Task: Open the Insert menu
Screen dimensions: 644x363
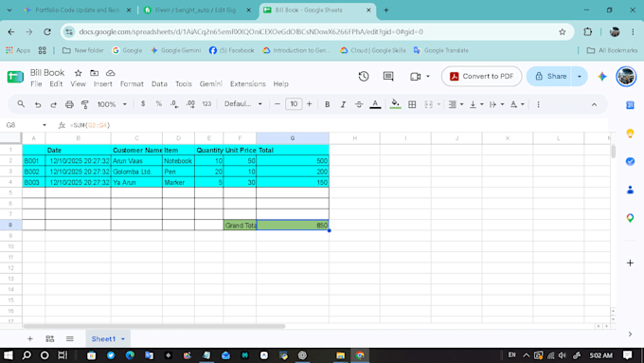Action: click(102, 83)
